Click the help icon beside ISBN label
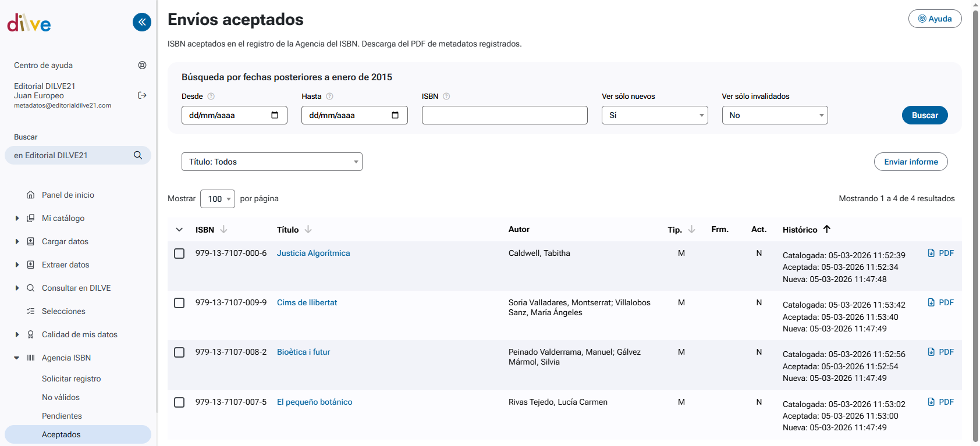 [446, 97]
